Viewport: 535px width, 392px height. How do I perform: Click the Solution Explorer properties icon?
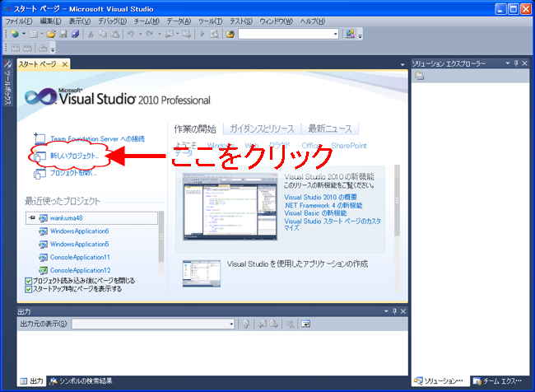coord(419,76)
